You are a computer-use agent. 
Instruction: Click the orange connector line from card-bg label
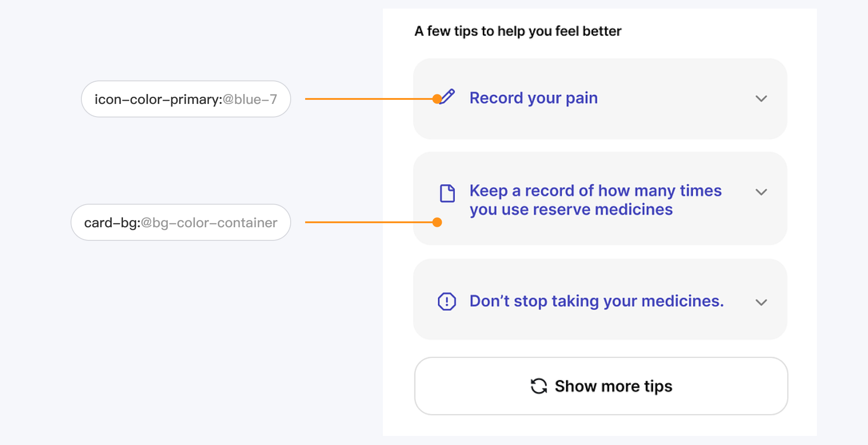point(366,222)
